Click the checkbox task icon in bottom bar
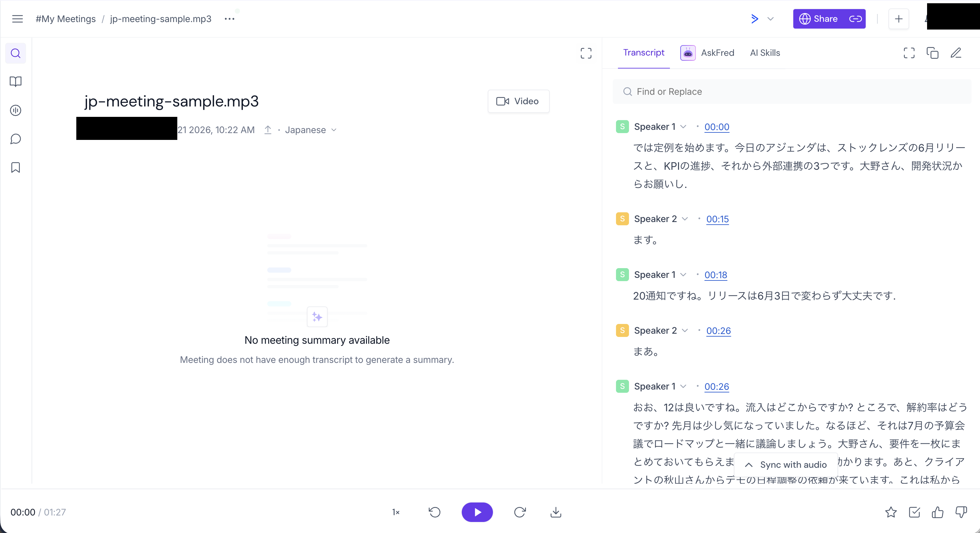Image resolution: width=980 pixels, height=533 pixels. (x=914, y=512)
